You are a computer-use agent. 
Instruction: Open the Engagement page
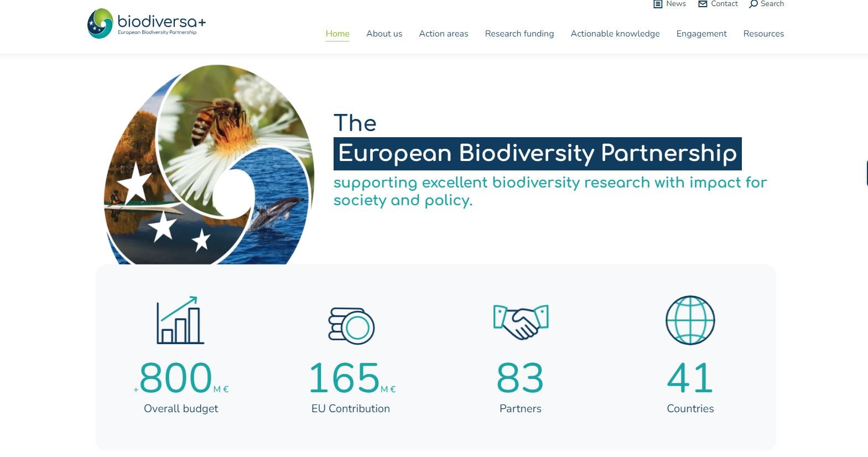tap(701, 34)
